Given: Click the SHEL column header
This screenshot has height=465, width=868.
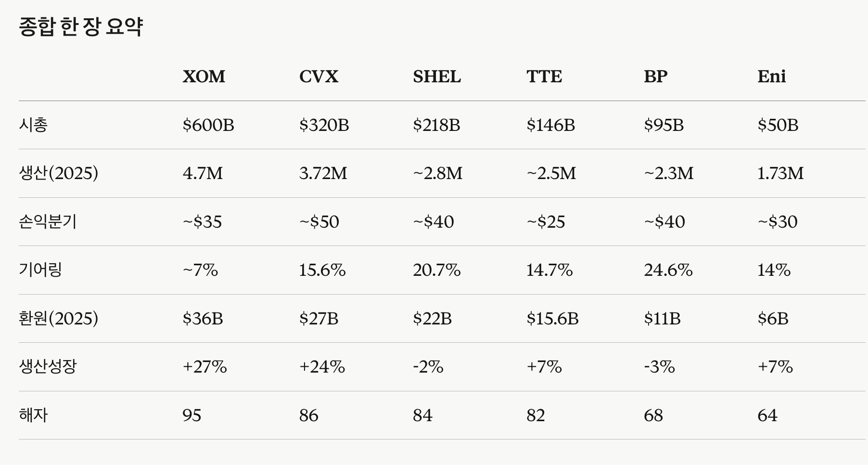Looking at the screenshot, I should (437, 77).
